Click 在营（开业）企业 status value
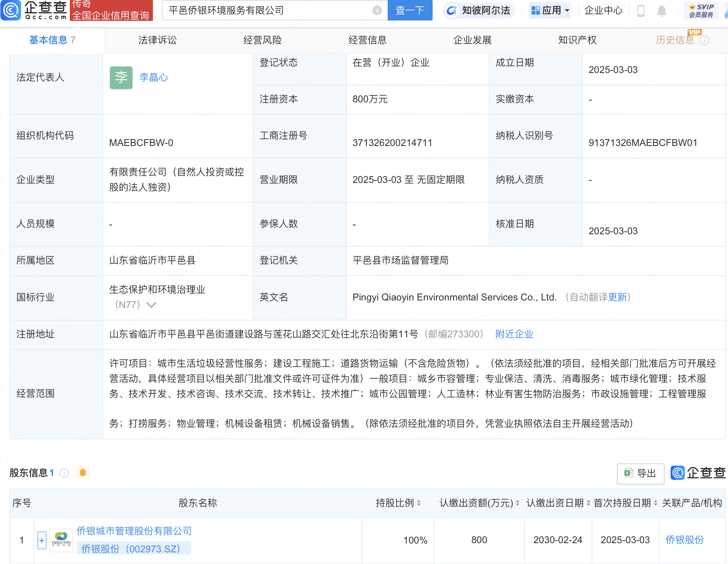 pos(391,63)
